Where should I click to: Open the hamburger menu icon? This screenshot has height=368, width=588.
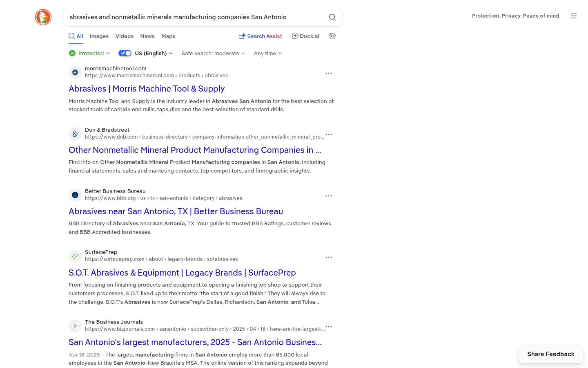(574, 16)
